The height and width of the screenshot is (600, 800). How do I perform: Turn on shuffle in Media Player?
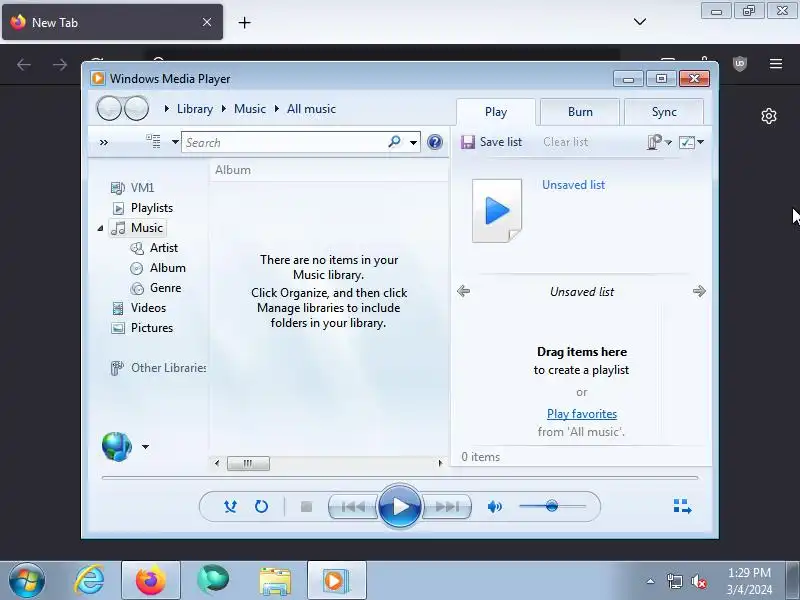tap(230, 507)
